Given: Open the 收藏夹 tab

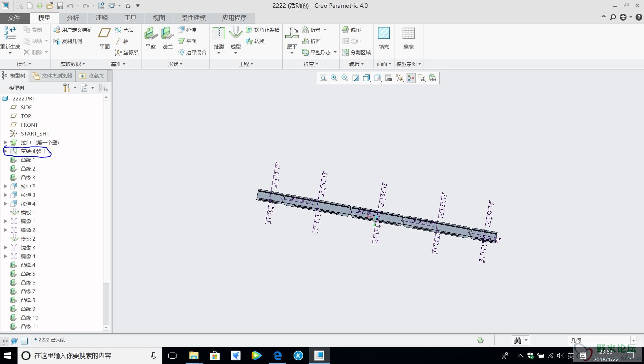Looking at the screenshot, I should point(92,76).
